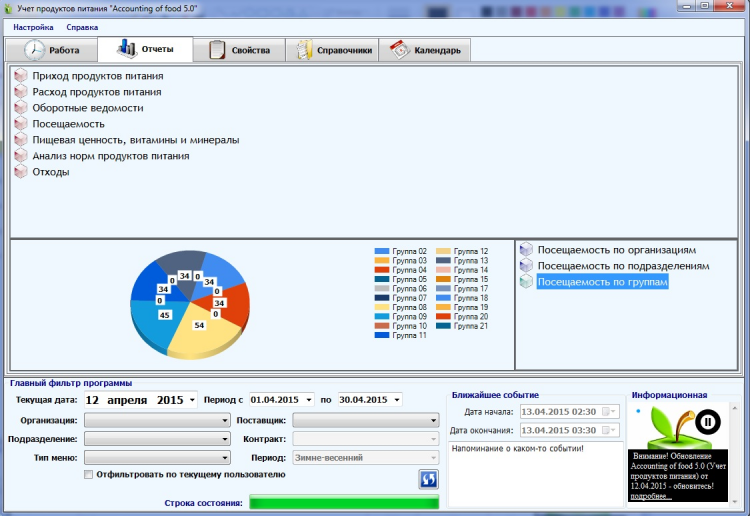Select Приход продуктов питания report

click(98, 76)
